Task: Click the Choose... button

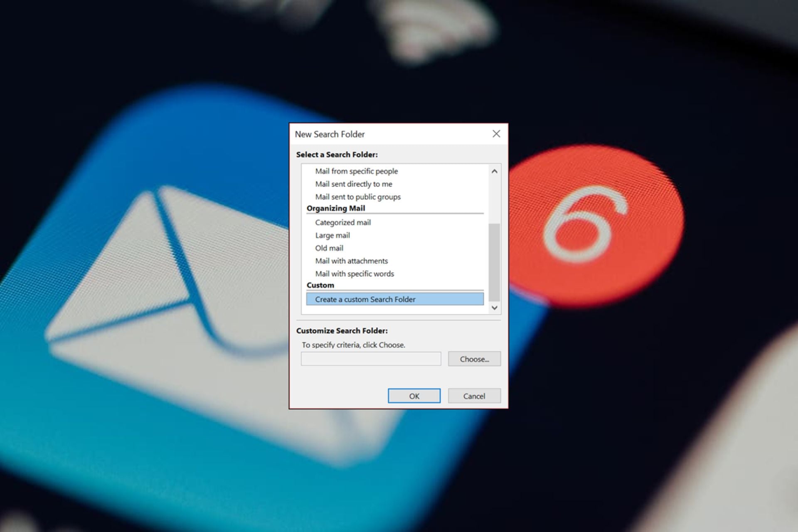Action: tap(474, 359)
